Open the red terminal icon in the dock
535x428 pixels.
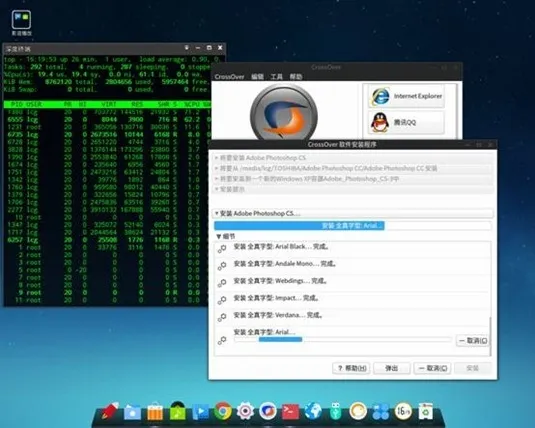click(290, 412)
